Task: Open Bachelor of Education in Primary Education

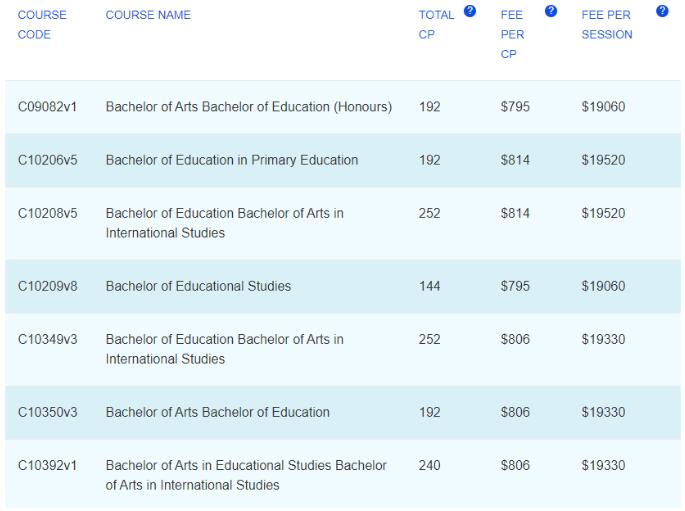Action: (x=231, y=160)
